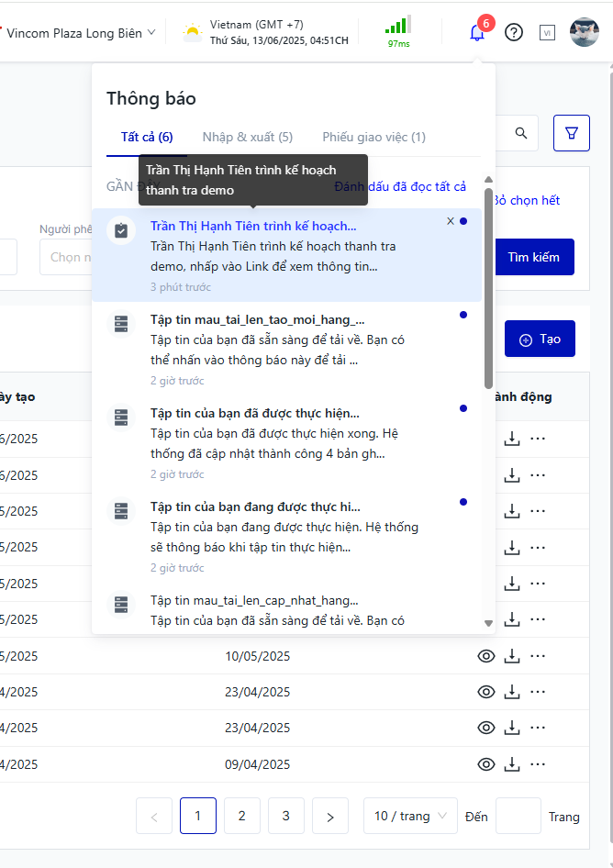This screenshot has width=613, height=868.
Task: Click the search magnifier icon
Action: (521, 133)
